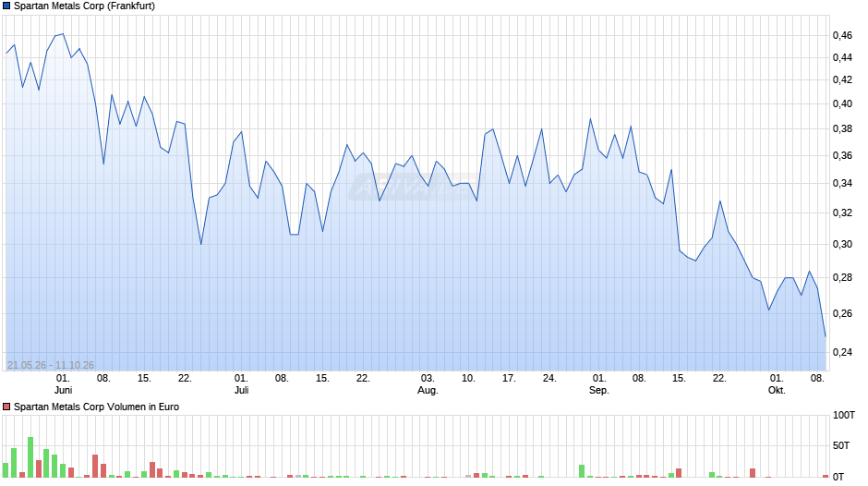The height and width of the screenshot is (486, 868).
Task: Click the price axis label 0,42
Action: coord(842,79)
